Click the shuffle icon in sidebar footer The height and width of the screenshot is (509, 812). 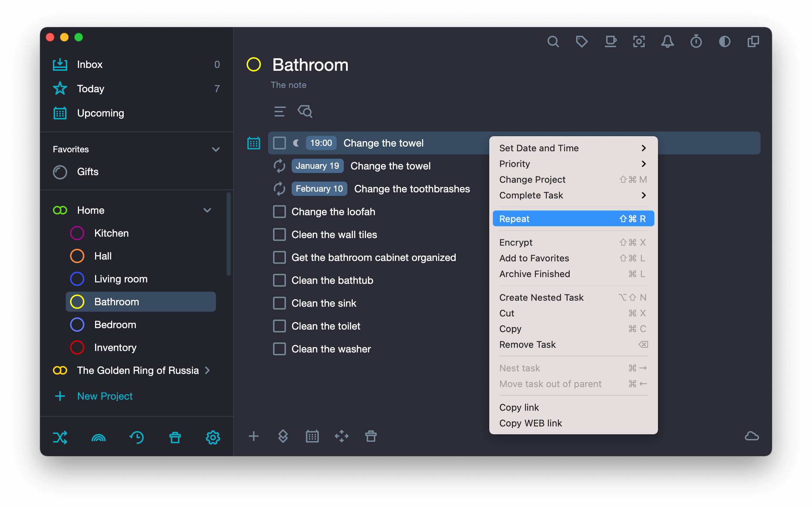pos(60,438)
